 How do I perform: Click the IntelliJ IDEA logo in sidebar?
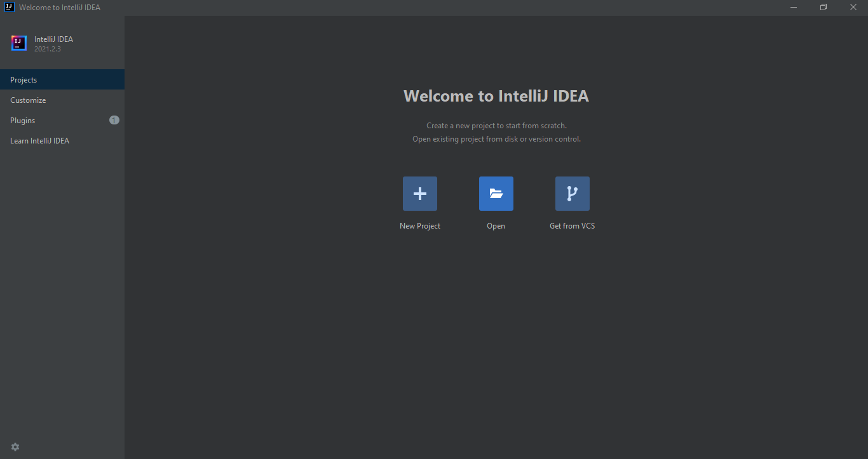coord(18,43)
